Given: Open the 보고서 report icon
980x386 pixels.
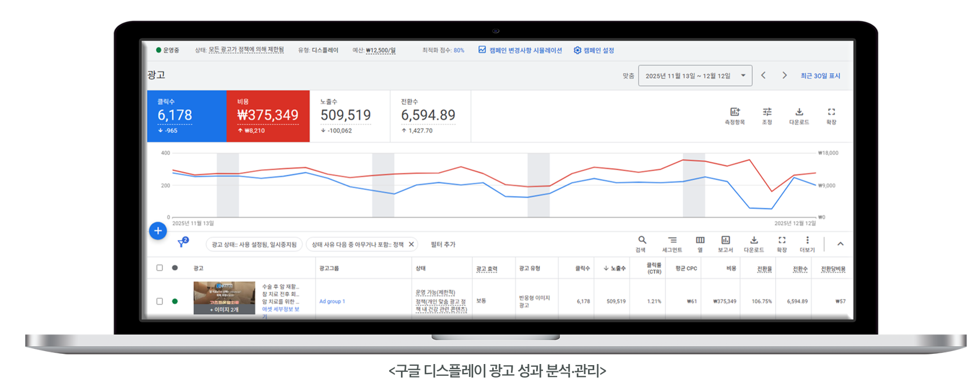Looking at the screenshot, I should click(726, 240).
